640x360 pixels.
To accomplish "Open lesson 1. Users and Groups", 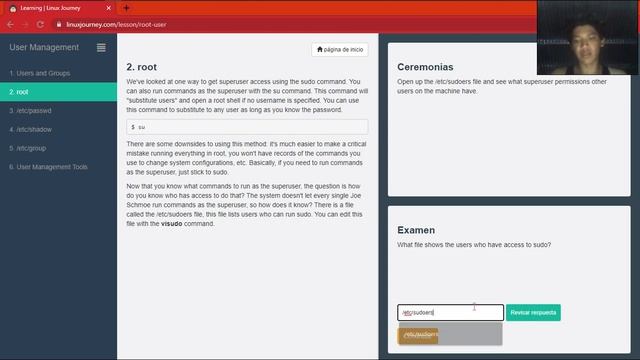I will (58, 73).
